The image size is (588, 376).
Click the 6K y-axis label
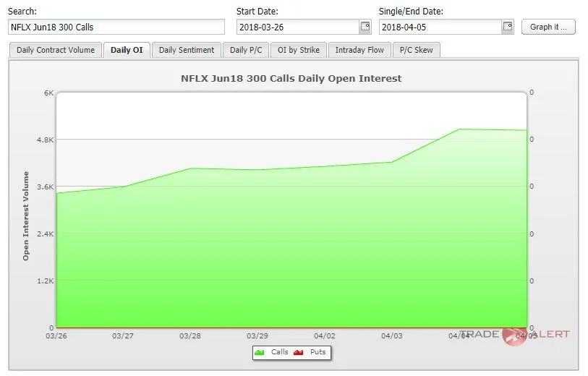[x=49, y=93]
